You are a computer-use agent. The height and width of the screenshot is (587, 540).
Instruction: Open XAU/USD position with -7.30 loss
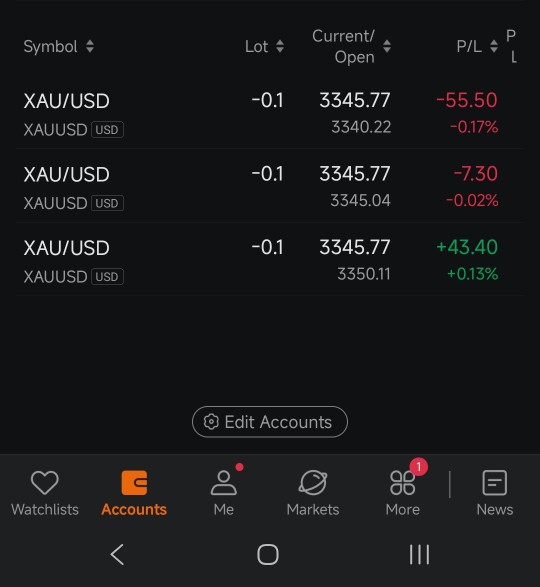click(270, 186)
